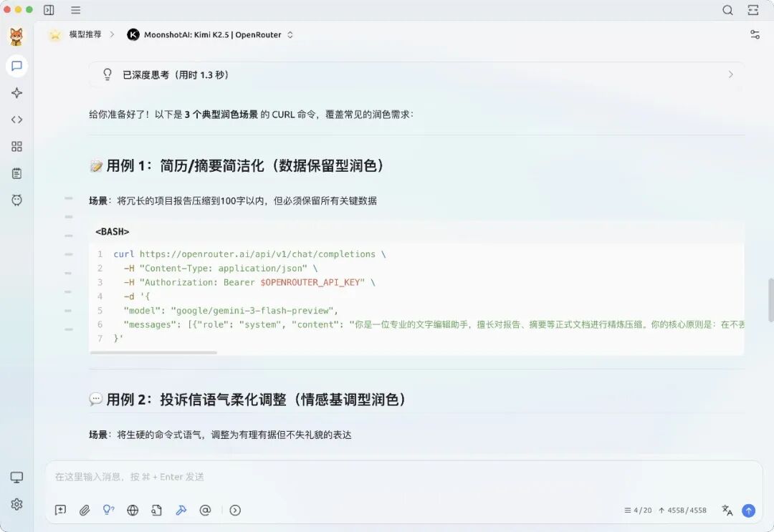Attach a file using the paperclip icon
Viewport: 774px width, 532px height.
pos(84,511)
